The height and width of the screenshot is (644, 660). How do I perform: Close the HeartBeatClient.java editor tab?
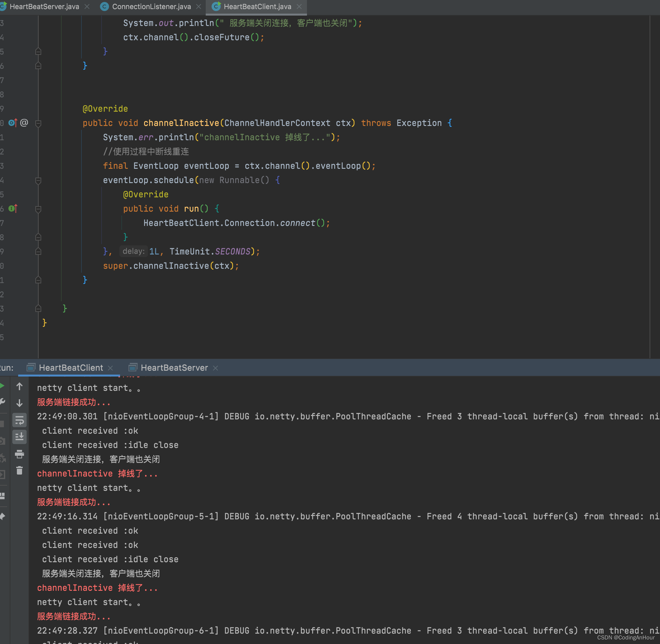[x=299, y=6]
